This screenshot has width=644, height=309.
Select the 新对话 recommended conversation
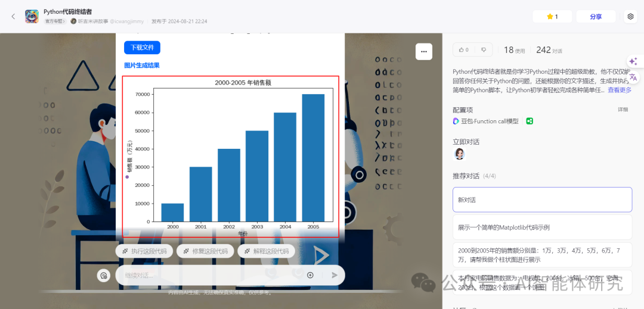(x=542, y=199)
